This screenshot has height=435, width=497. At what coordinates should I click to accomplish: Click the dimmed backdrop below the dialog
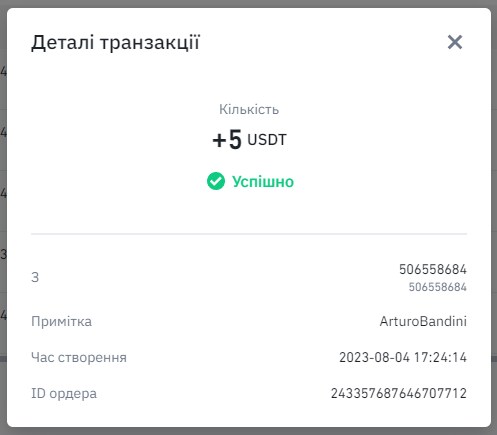[x=248, y=431]
